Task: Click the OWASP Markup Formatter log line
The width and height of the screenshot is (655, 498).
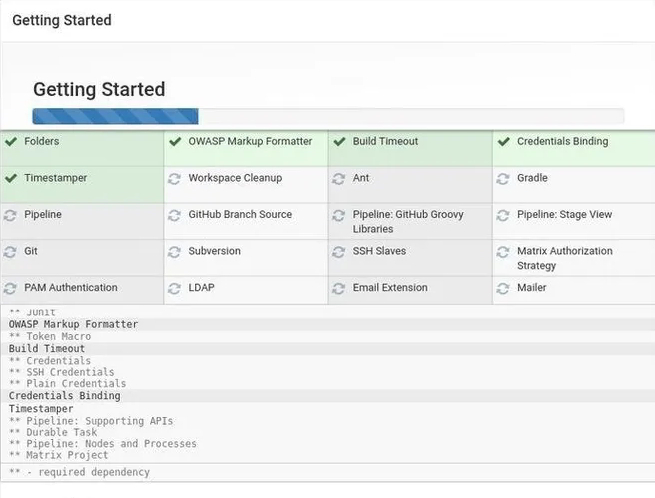Action: point(73,324)
